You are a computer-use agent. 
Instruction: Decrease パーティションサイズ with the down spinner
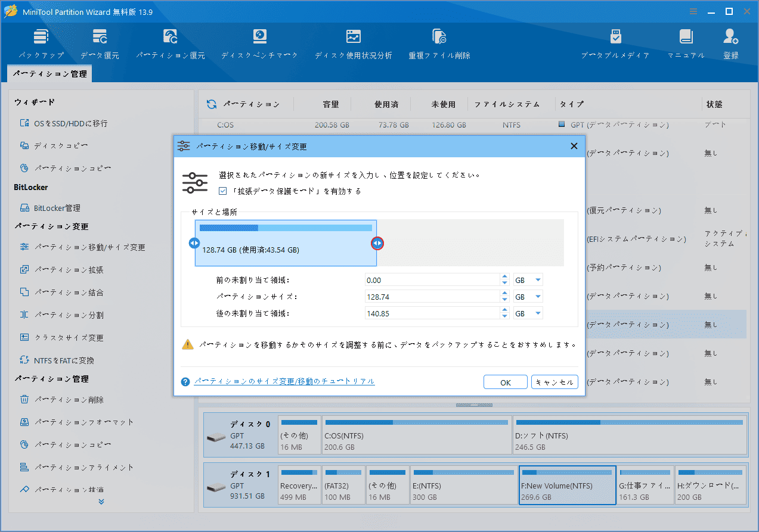[505, 300]
